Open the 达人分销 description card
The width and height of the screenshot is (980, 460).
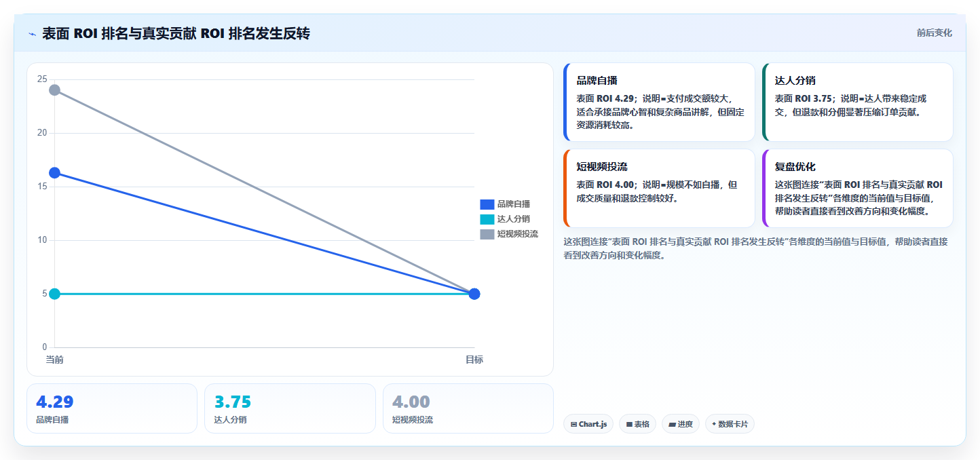click(857, 102)
